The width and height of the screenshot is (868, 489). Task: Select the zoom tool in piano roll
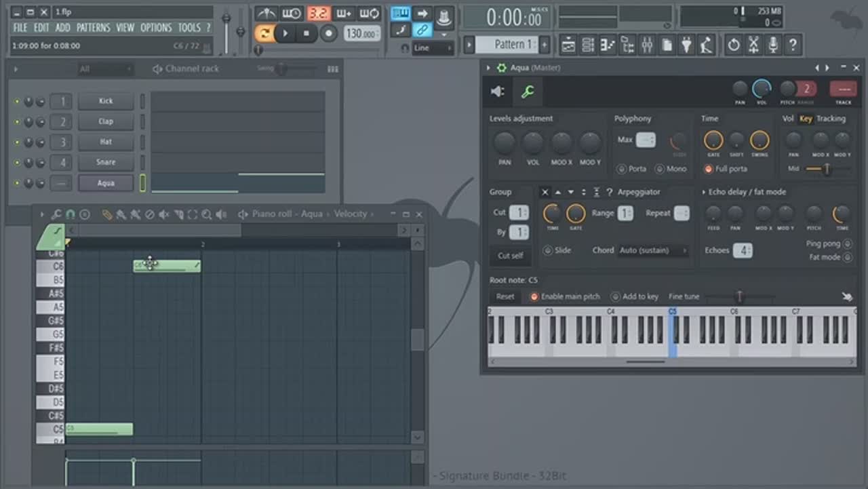[x=207, y=214]
